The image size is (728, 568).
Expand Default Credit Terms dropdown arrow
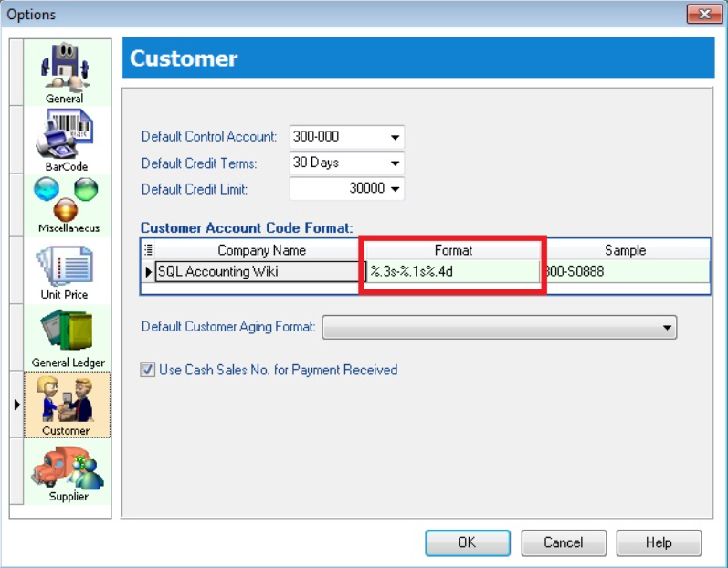(x=396, y=163)
